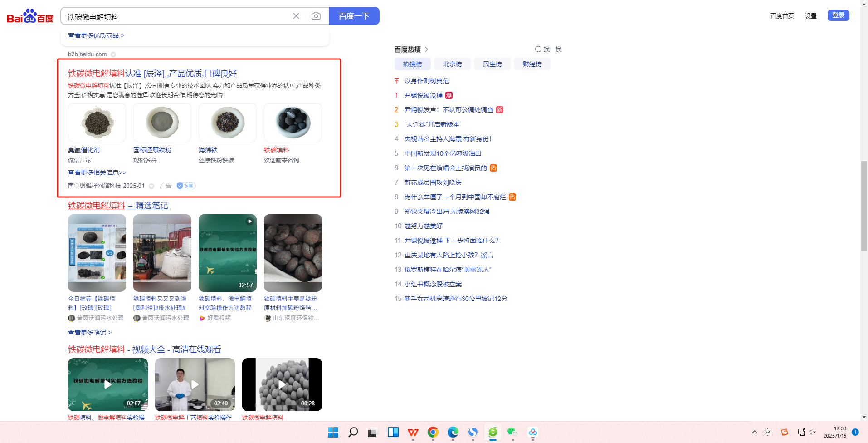868x443 pixels.
Task: Open hot search 尹锡悦被逮捕 ranked first
Action: (x=424, y=95)
